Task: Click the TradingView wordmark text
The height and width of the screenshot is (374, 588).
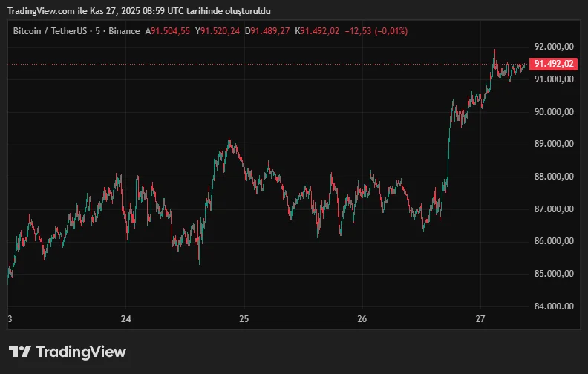Action: (81, 352)
